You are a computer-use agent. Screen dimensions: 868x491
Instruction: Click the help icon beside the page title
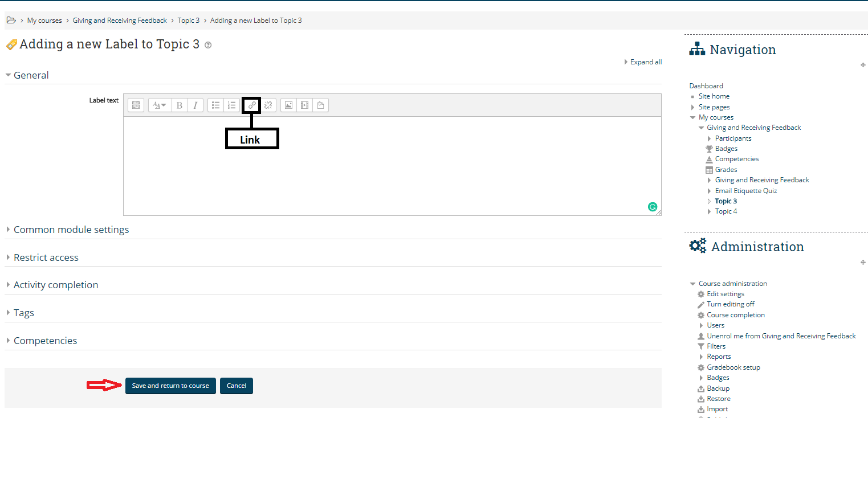(x=208, y=46)
